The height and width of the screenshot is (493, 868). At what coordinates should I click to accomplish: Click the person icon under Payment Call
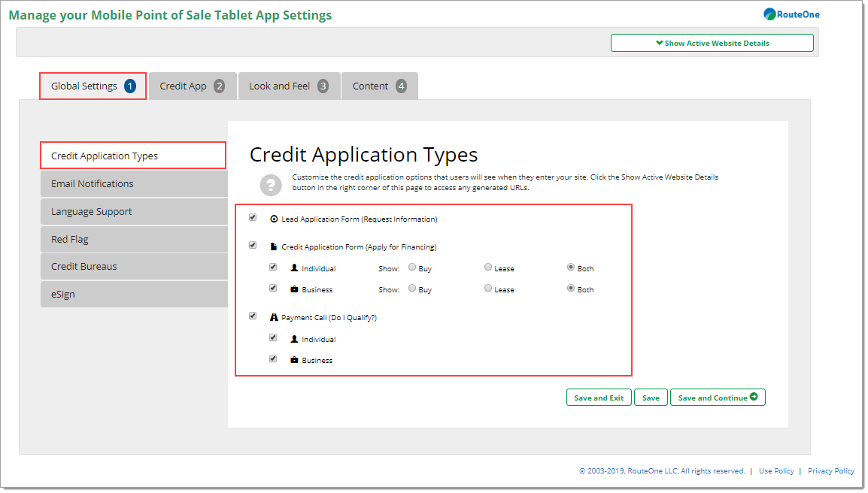coord(295,339)
